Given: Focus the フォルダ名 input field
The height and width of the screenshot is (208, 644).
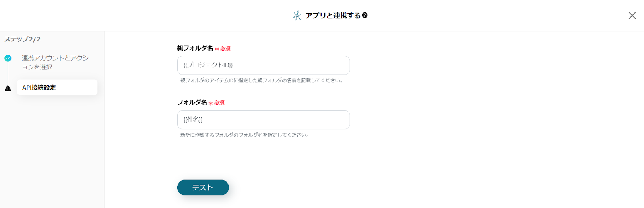Looking at the screenshot, I should 263,120.
